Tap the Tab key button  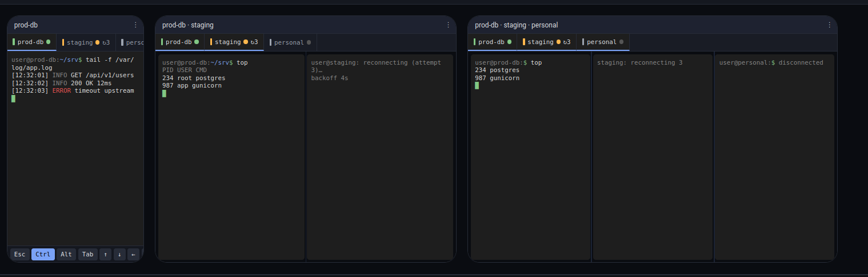point(87,254)
